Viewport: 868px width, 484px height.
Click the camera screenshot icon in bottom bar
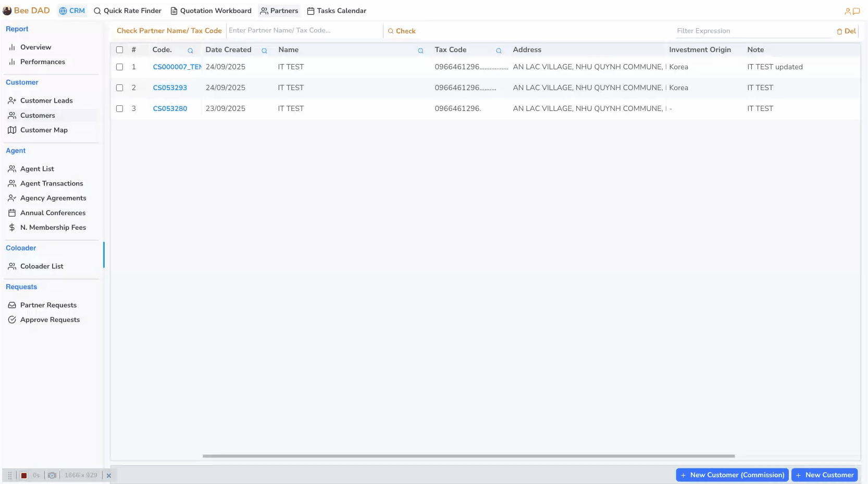(x=52, y=475)
